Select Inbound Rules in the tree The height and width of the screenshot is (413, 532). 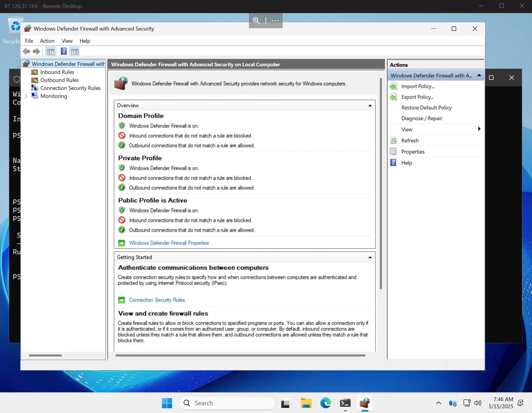coord(57,72)
